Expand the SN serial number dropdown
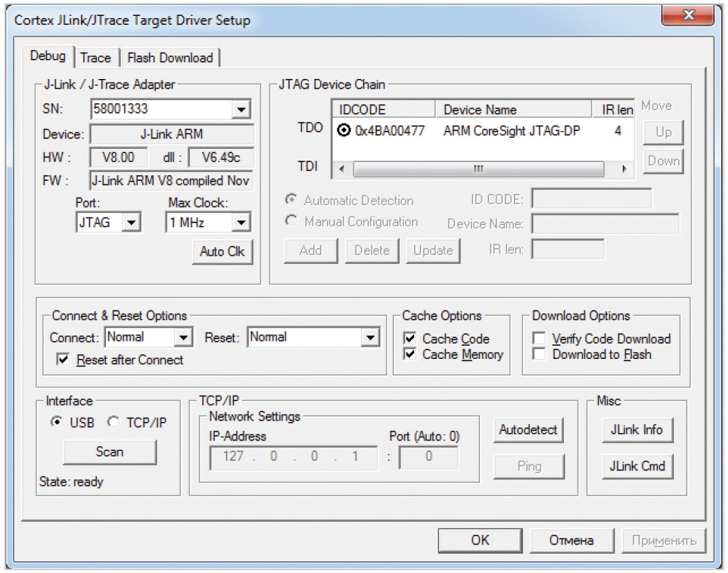Viewport: 728px width, 573px height. tap(240, 109)
